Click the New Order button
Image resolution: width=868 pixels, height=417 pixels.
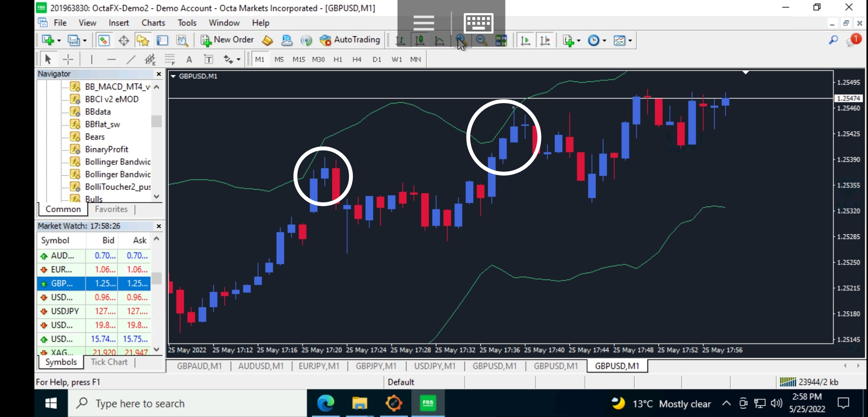(227, 40)
